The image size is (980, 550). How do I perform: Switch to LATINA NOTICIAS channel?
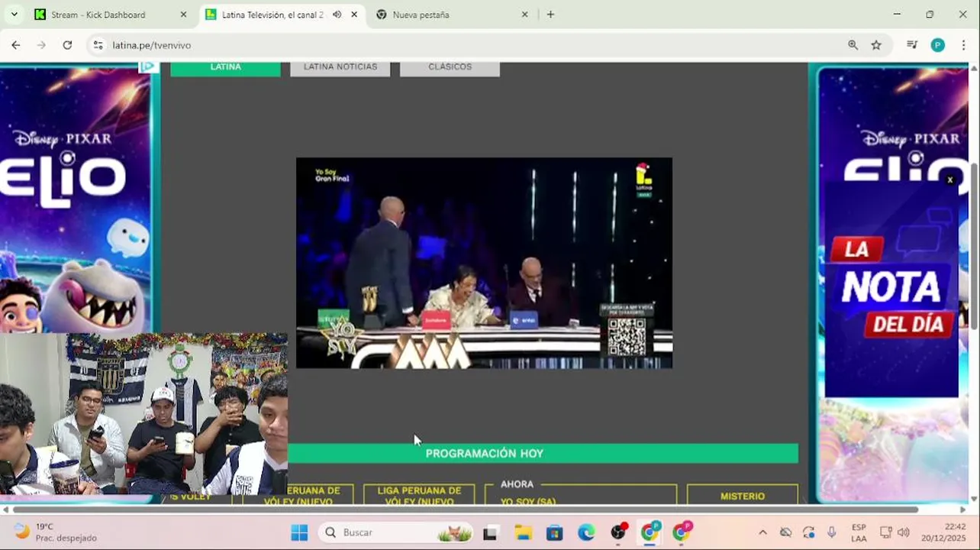[x=340, y=67]
